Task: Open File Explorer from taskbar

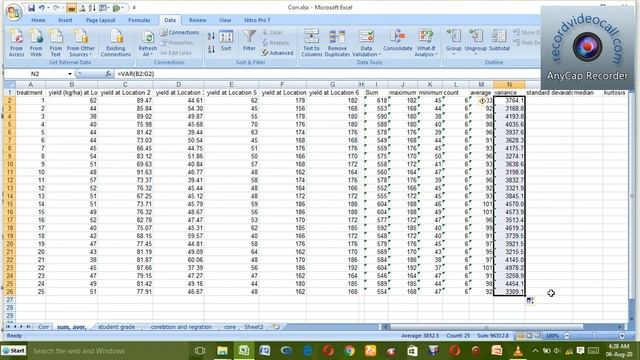Action: coord(222,351)
